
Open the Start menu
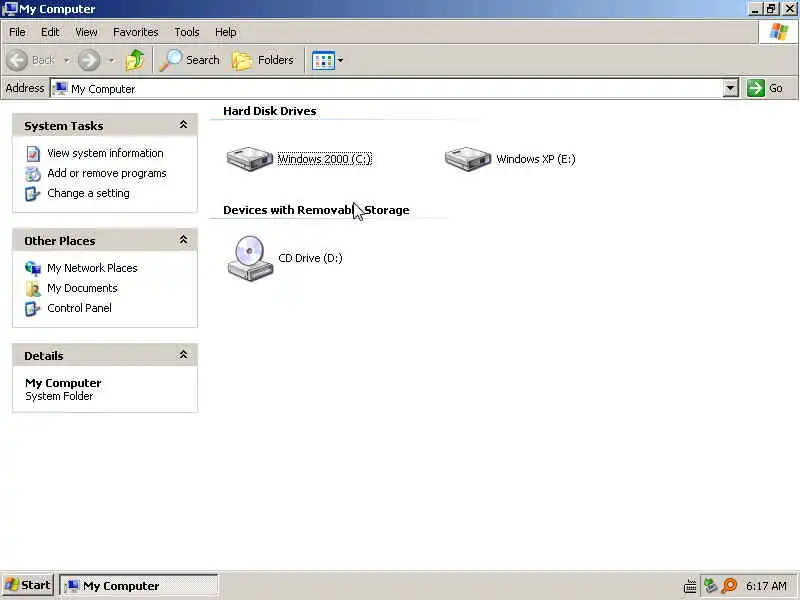coord(28,585)
